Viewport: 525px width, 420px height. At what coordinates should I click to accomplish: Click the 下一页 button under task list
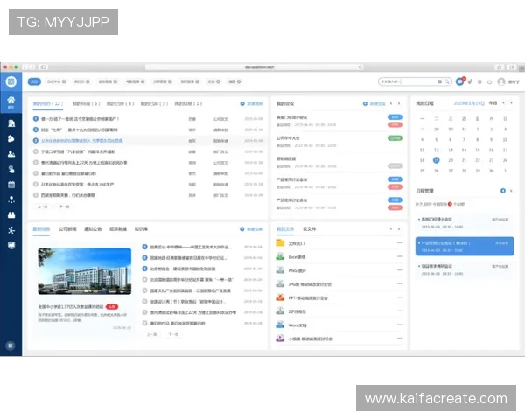[64, 207]
